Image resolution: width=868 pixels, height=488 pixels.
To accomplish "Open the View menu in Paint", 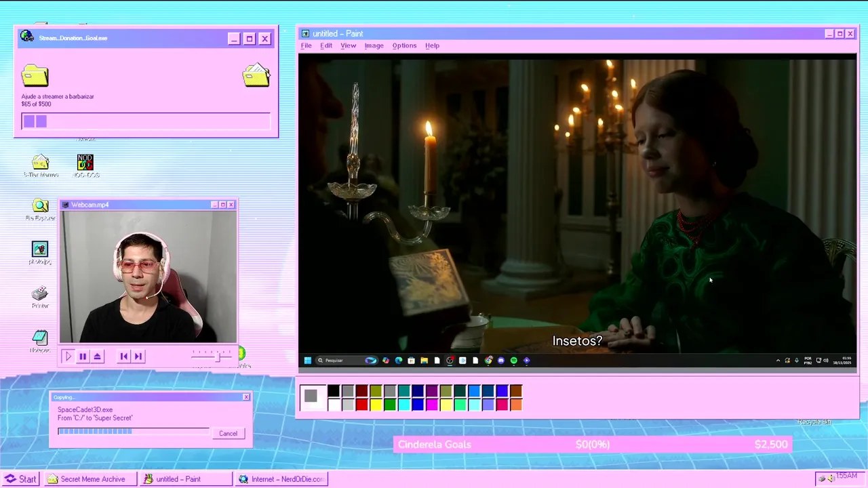I will pyautogui.click(x=348, y=45).
